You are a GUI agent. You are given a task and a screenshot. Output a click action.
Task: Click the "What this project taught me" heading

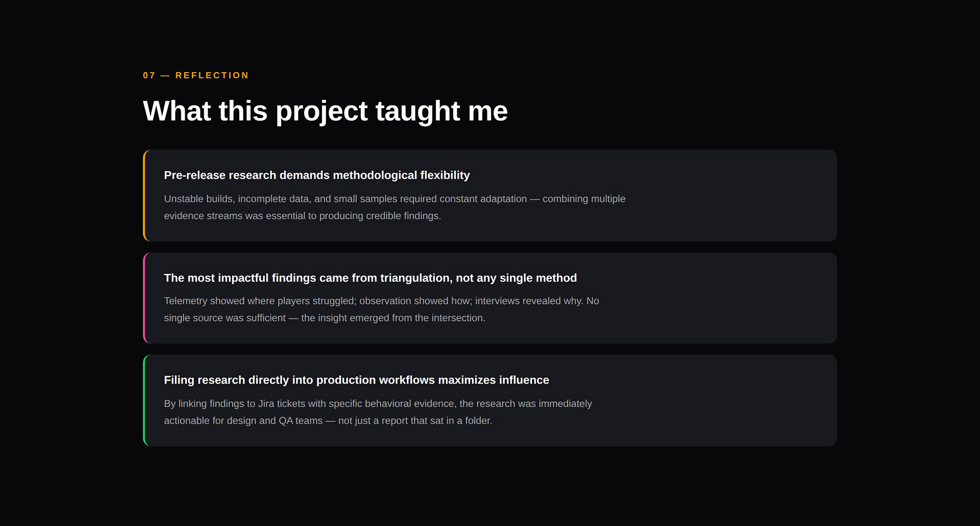pos(325,111)
